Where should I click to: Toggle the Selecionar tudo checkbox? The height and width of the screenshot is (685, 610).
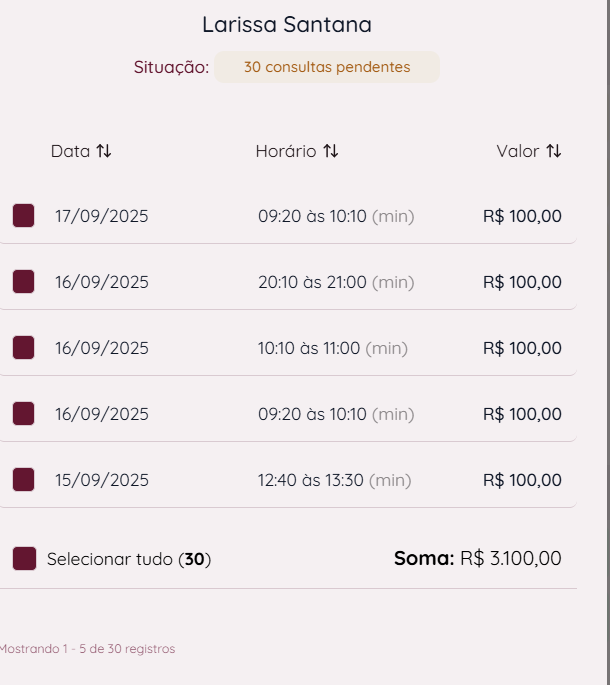tap(24, 559)
